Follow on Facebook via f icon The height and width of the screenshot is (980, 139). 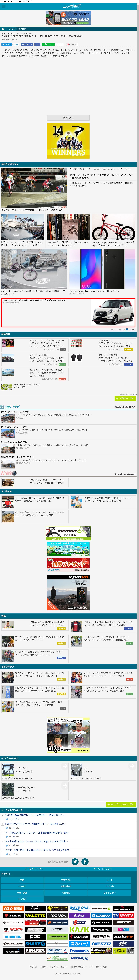[85, 862]
